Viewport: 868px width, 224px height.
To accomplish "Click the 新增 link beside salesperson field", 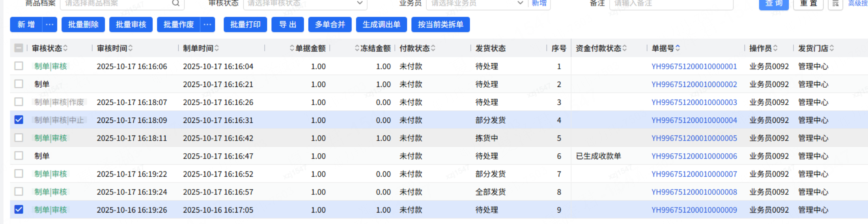I will point(539,4).
